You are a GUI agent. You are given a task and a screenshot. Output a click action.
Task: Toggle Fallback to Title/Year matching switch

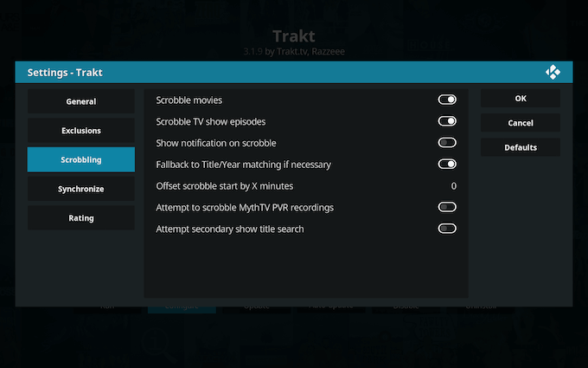(x=447, y=165)
